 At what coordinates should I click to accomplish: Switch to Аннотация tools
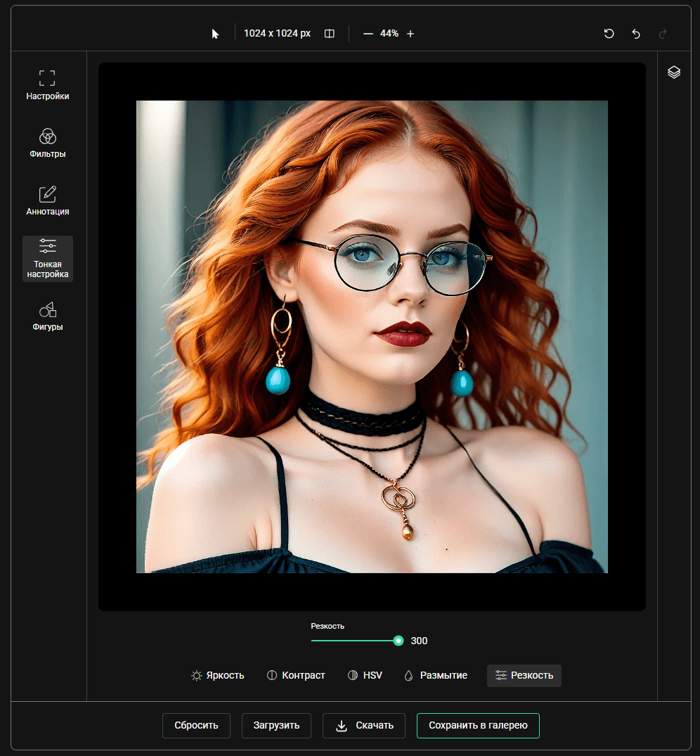coord(47,200)
